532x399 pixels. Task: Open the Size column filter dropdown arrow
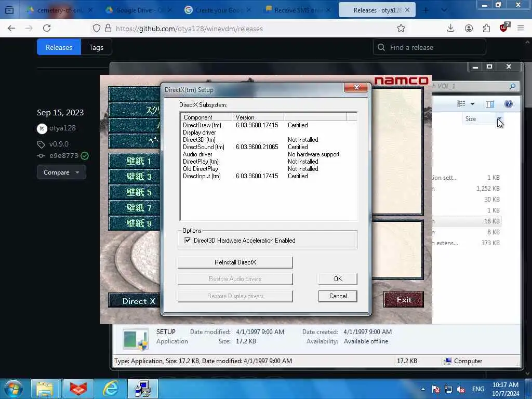pyautogui.click(x=499, y=119)
